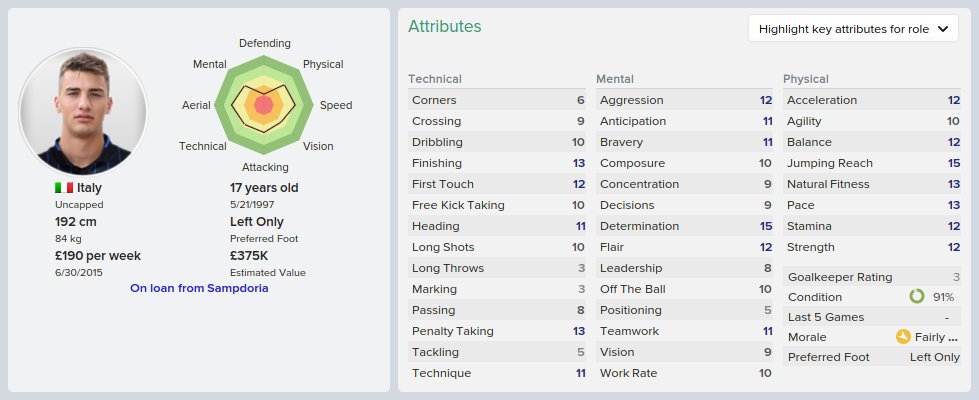Select the Finishing attribute row

coord(498,163)
